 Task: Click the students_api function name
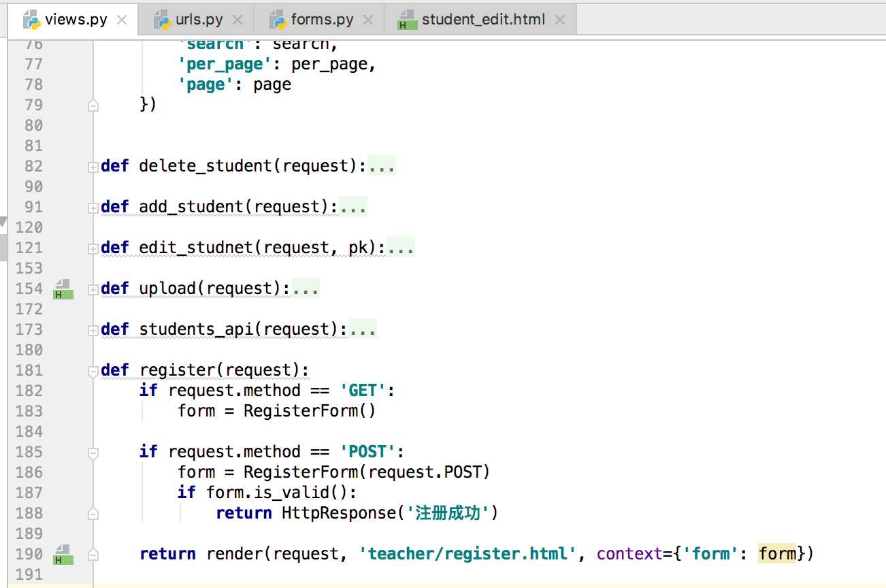pos(196,329)
